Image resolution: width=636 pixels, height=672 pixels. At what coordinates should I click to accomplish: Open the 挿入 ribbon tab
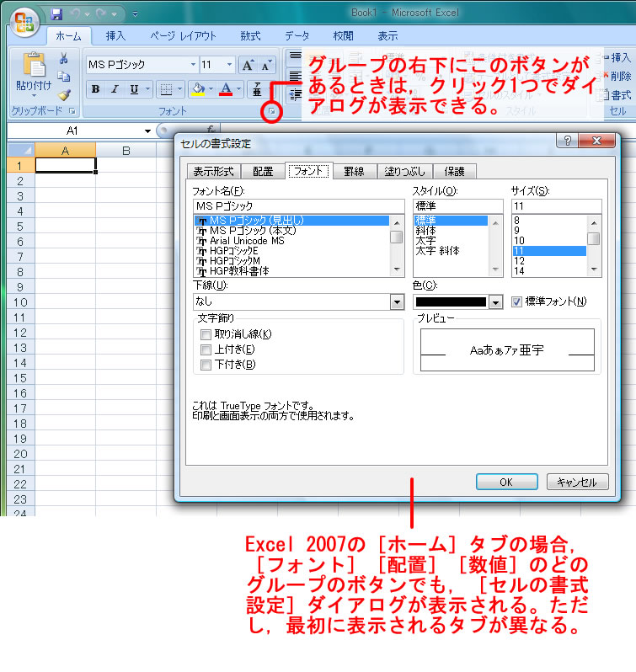coord(115,36)
